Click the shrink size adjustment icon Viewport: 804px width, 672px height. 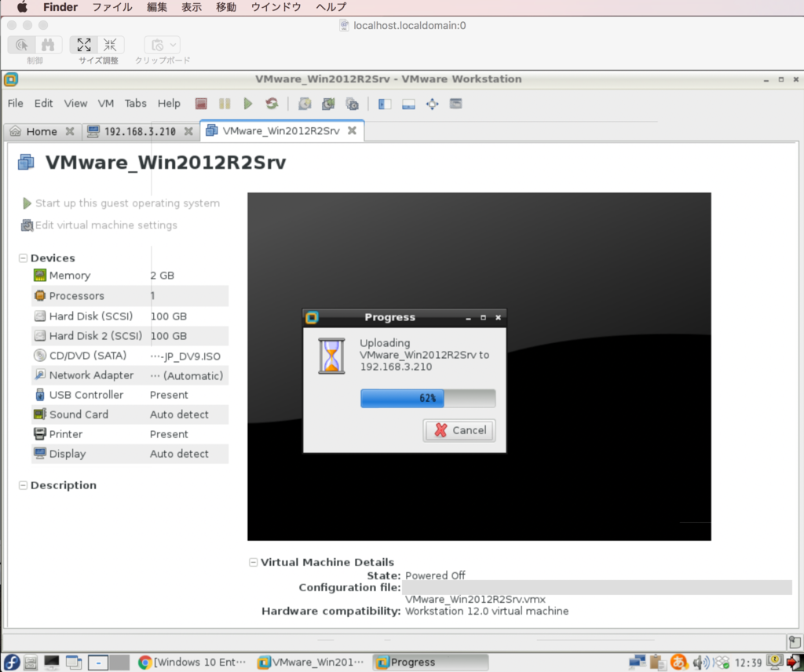110,45
